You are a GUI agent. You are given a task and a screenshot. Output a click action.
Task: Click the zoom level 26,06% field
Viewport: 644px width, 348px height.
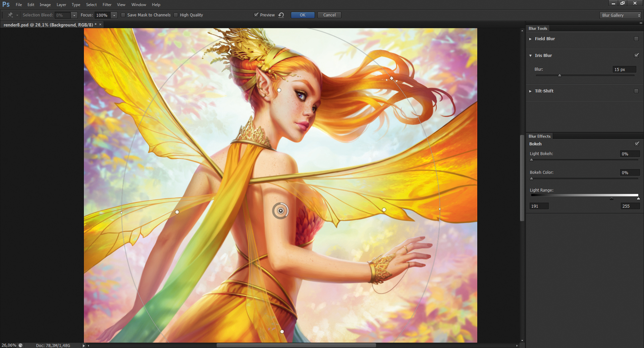tap(9, 345)
